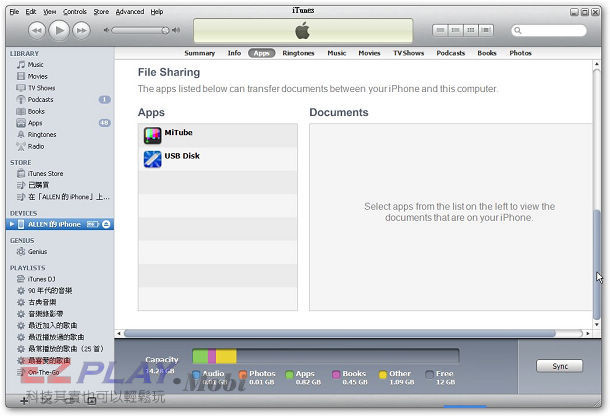Image resolution: width=610 pixels, height=416 pixels.
Task: Click the scroll down arrow
Action: tap(596, 325)
